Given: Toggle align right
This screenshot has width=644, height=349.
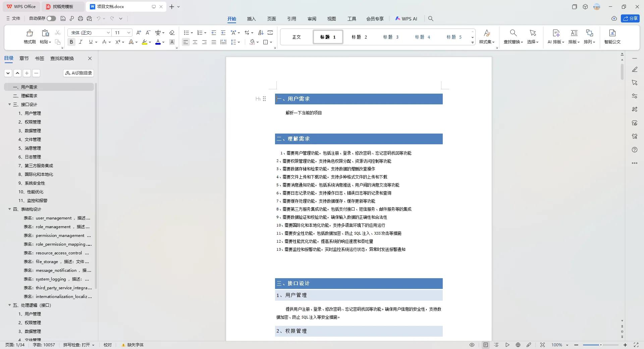Looking at the screenshot, I should 204,42.
